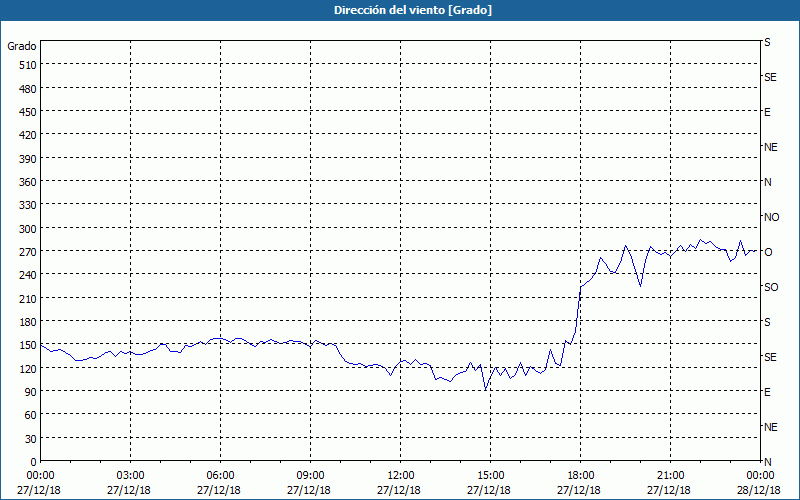Screen dimensions: 800x500
Task: Select the "O" compass label on right axis
Action: [768, 252]
